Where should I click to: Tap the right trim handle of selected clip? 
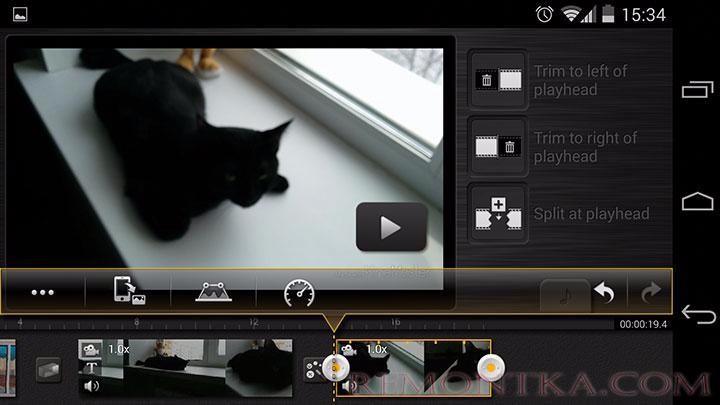tap(490, 368)
